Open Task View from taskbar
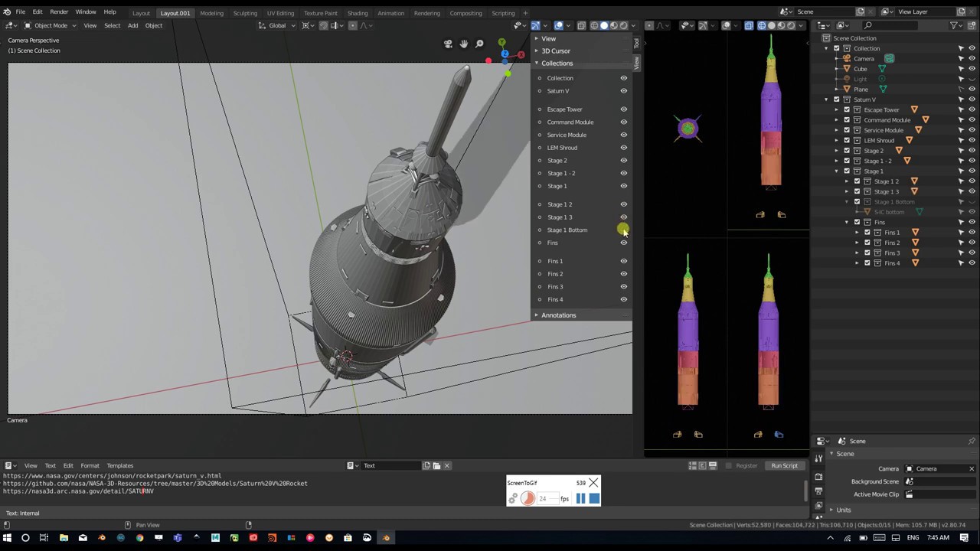Screen dimensions: 980x551 click(x=44, y=538)
